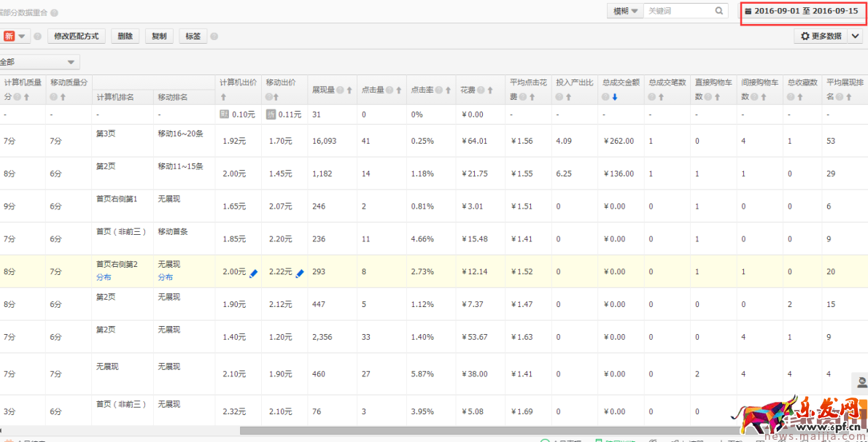Click the keyword search magnifier icon

tap(718, 10)
